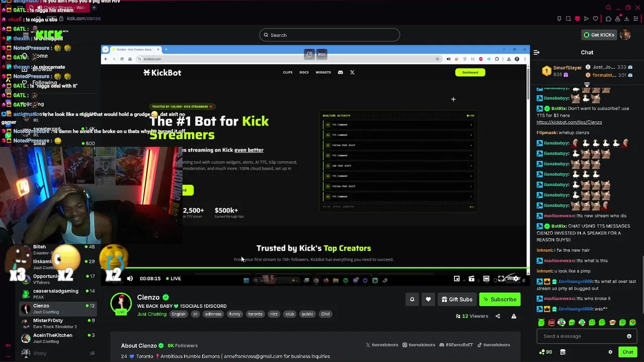Open AceInTheKitchen channel in sidebar
The height and width of the screenshot is (362, 644).
(x=57, y=338)
